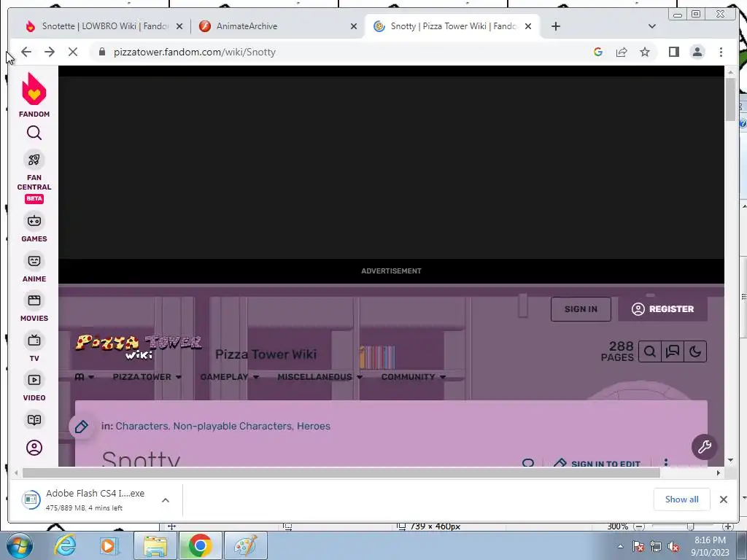Click the horizontal scrollbar thumb
Screen dimensions: 747x560
(x=341, y=472)
